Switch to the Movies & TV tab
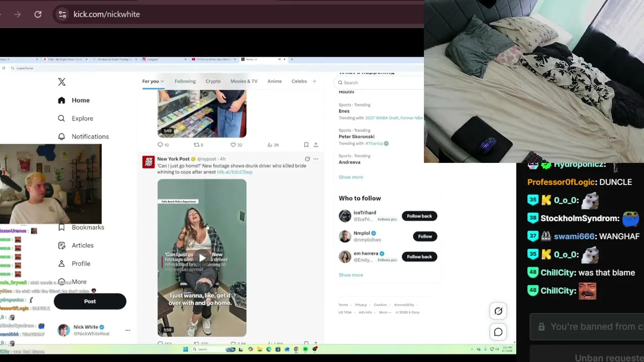Screen dimensions: 644x362 pos(244,81)
